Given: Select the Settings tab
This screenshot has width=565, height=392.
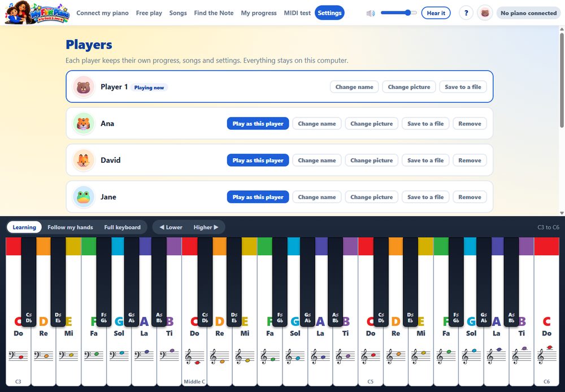Looking at the screenshot, I should pyautogui.click(x=330, y=13).
